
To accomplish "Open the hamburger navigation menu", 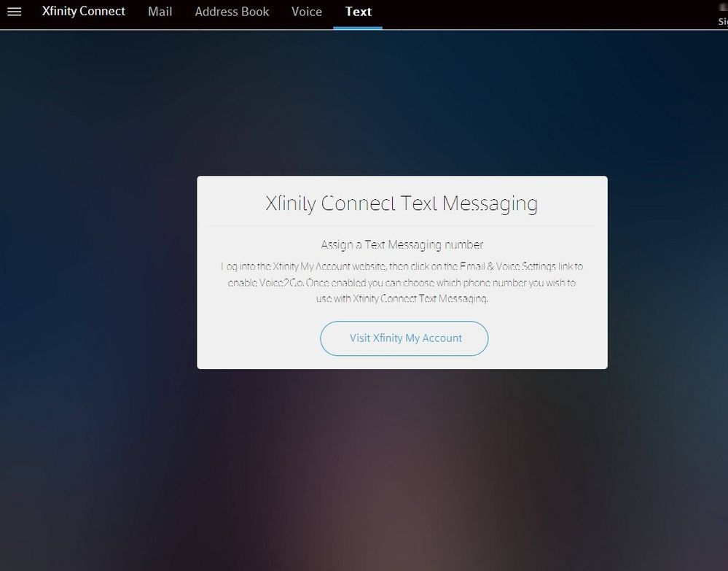I will (15, 12).
